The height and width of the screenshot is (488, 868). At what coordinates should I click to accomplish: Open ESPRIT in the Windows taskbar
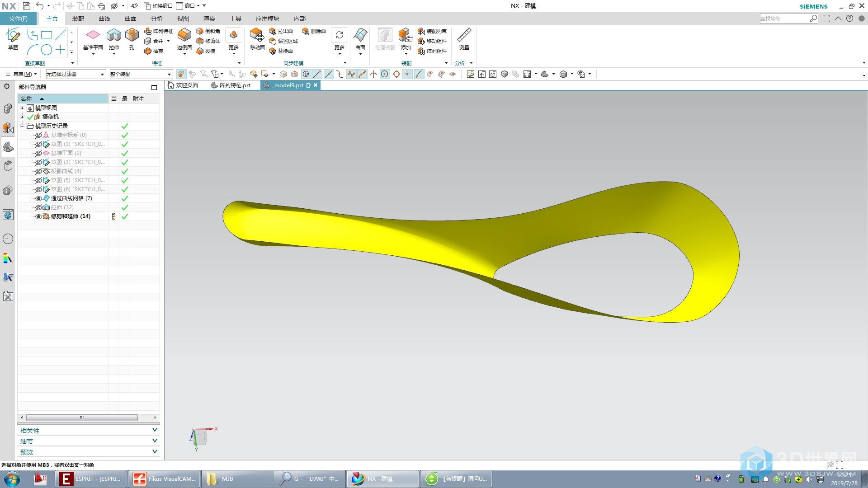(x=90, y=479)
